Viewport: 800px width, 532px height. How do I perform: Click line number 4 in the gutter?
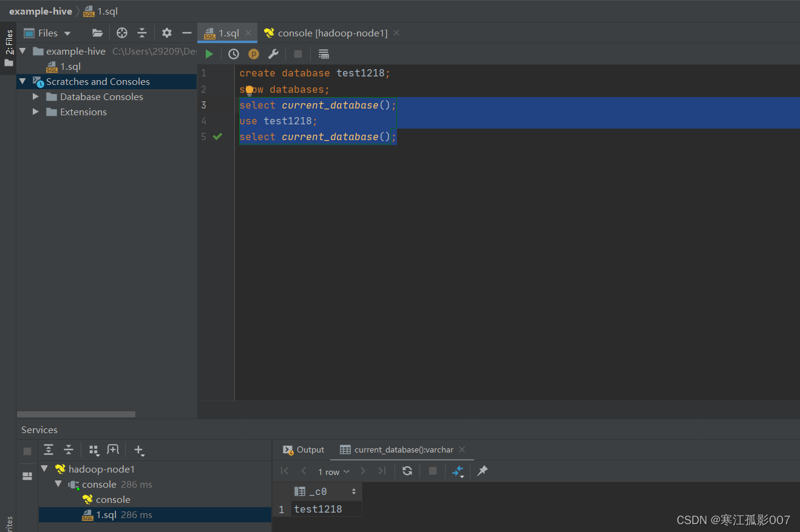pyautogui.click(x=203, y=121)
